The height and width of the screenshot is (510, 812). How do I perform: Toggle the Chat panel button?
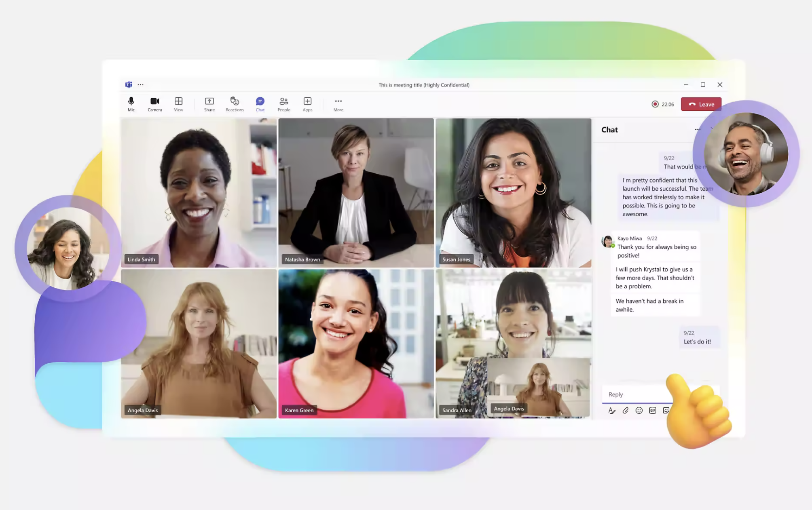click(260, 104)
